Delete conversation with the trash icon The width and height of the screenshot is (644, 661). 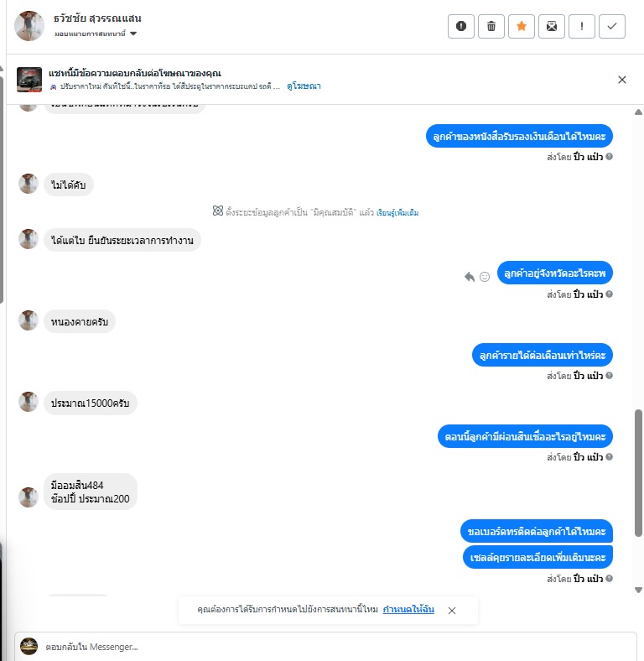pyautogui.click(x=491, y=26)
